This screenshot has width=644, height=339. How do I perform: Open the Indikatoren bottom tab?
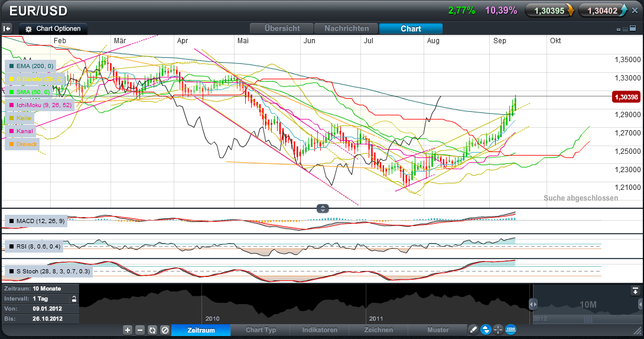click(320, 330)
